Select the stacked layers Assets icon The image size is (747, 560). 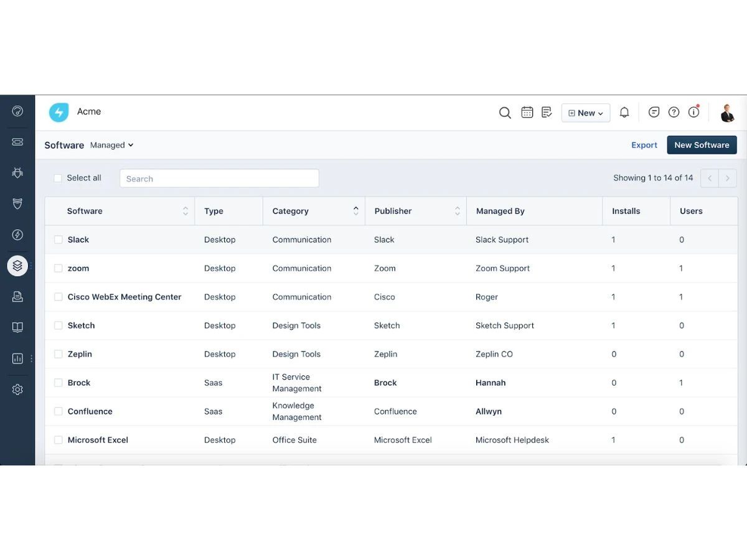tap(17, 266)
